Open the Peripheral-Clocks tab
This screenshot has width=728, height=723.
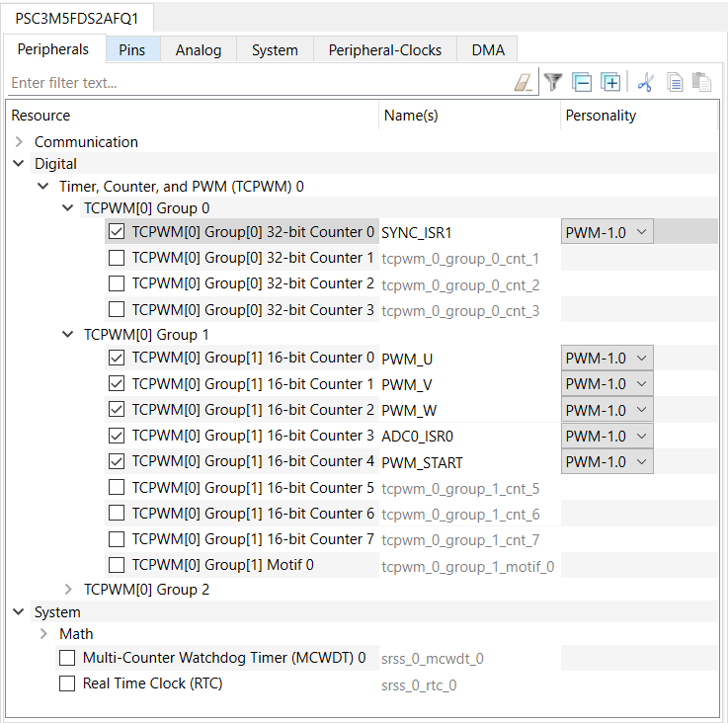click(385, 49)
